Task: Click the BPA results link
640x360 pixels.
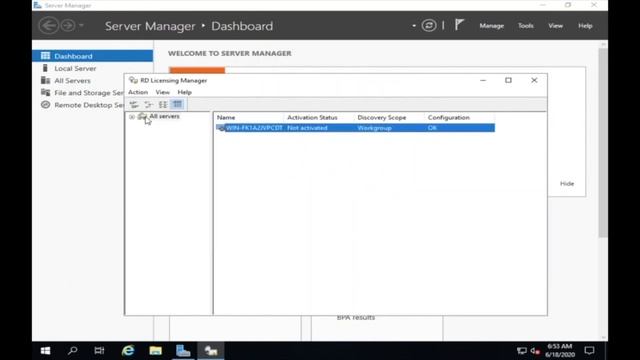Action: tap(356, 318)
